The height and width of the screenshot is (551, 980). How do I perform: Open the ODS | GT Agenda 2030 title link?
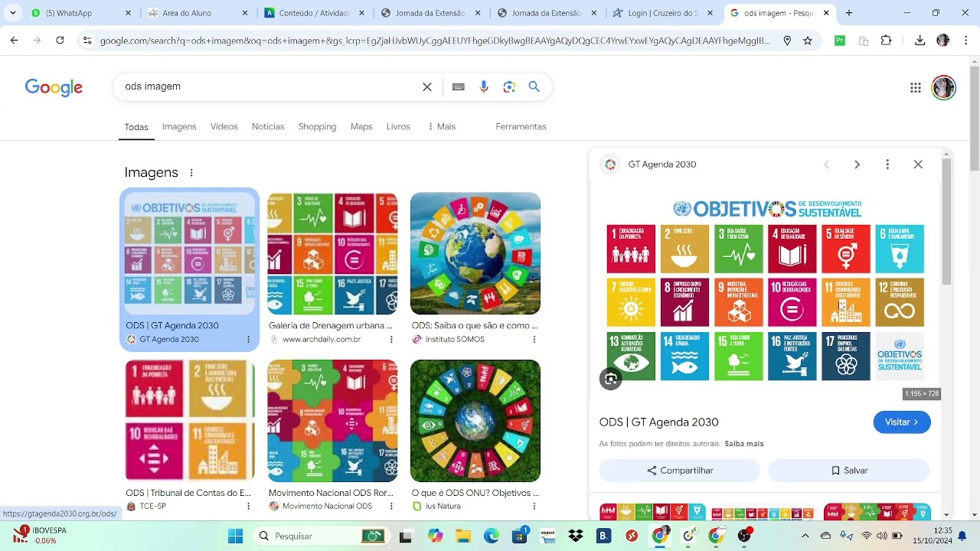659,422
